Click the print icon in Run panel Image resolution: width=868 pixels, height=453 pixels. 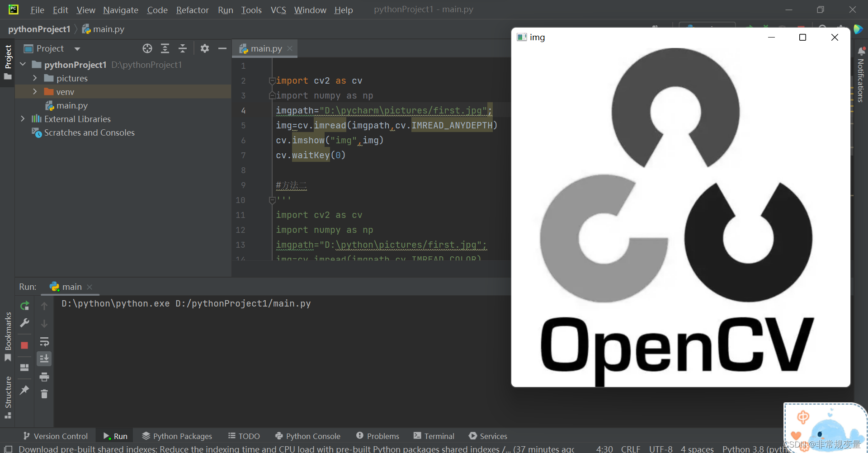point(44,377)
